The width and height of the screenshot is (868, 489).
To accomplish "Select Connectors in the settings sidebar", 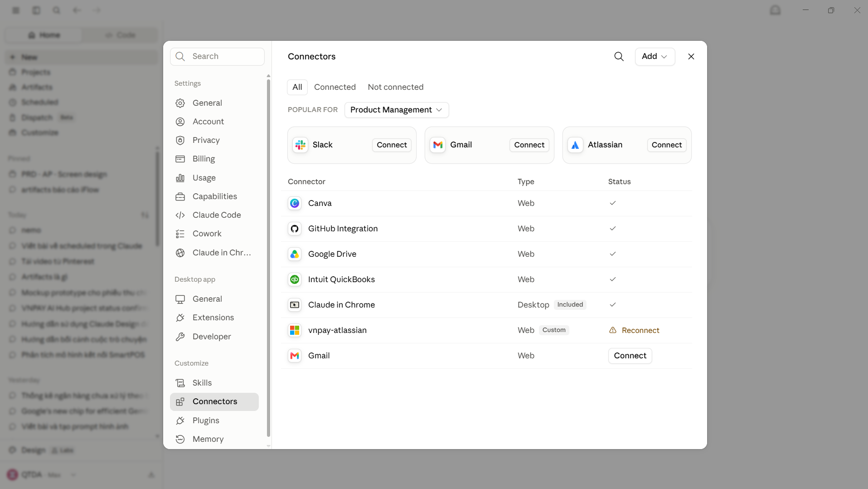I will click(214, 401).
